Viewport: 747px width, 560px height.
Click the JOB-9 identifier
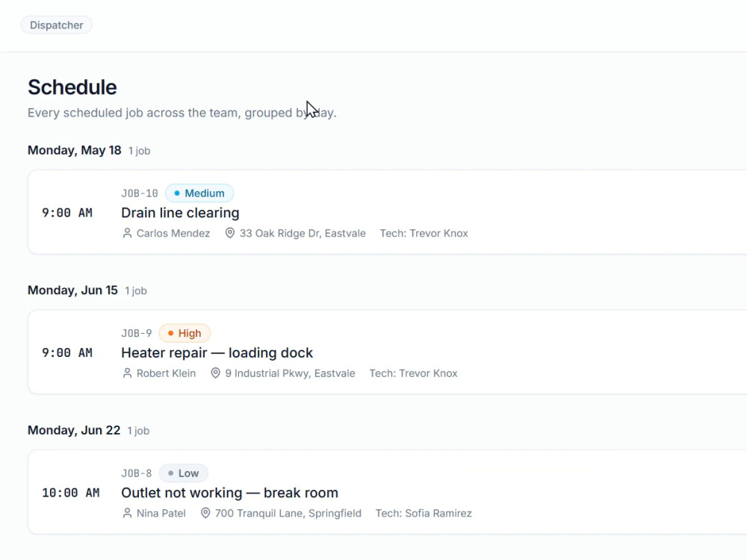pos(137,333)
